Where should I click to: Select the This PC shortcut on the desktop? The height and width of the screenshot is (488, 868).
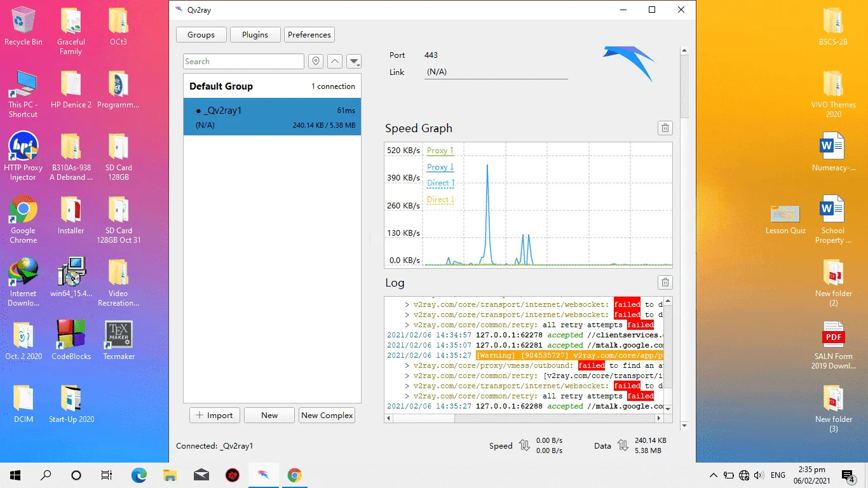[24, 93]
